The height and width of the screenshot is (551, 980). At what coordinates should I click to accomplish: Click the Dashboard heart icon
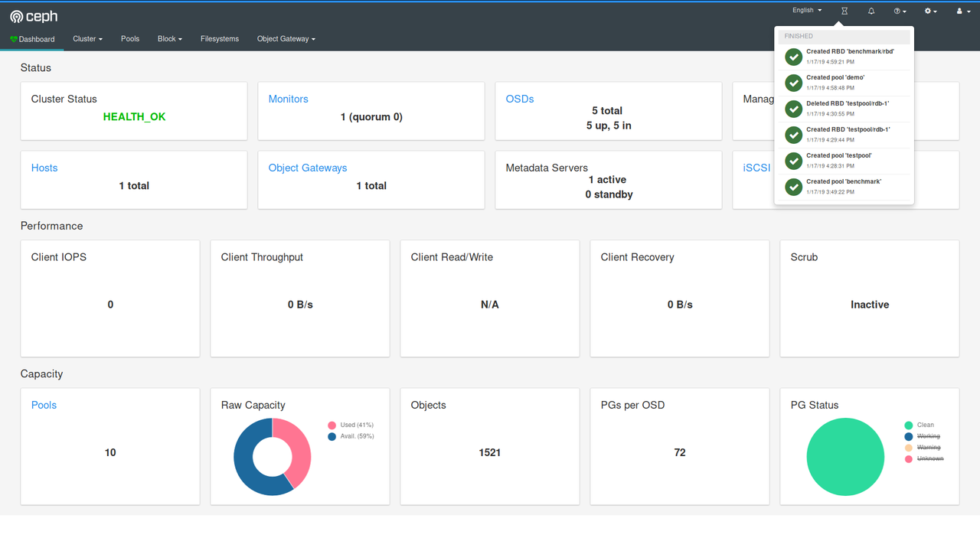[14, 39]
